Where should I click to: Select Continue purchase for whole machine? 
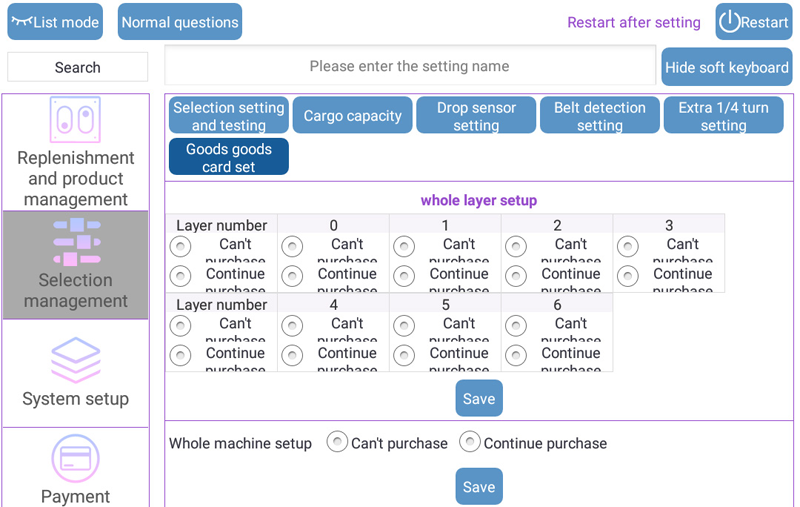(469, 442)
